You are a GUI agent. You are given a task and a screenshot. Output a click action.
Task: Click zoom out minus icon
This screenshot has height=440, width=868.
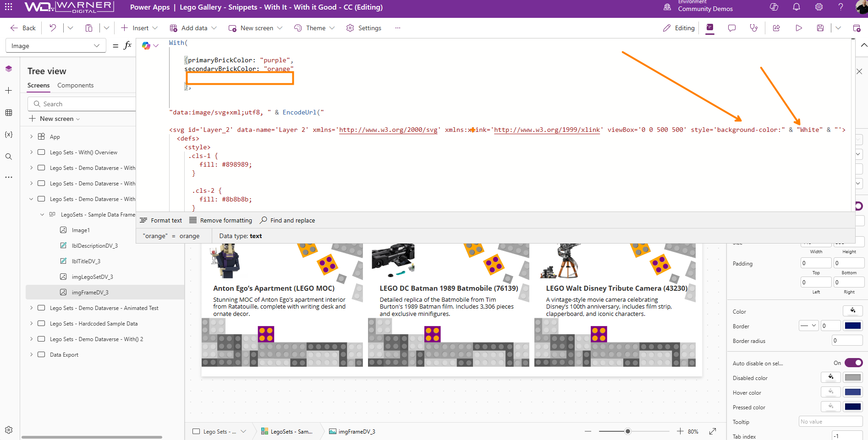588,431
